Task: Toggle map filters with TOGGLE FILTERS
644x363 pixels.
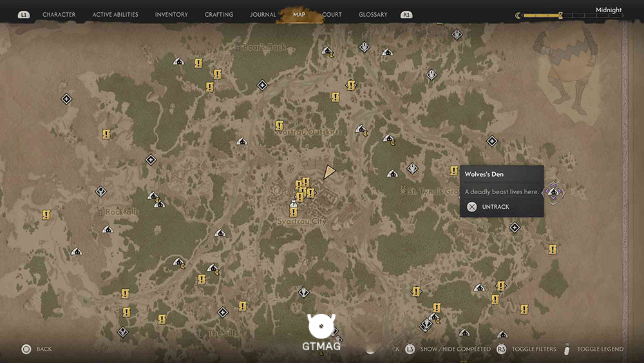Action: point(534,349)
